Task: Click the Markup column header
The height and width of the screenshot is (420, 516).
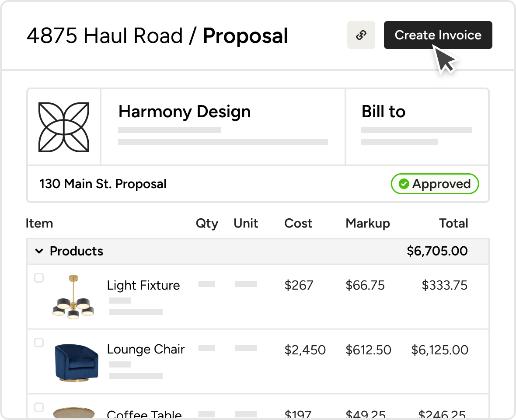Action: click(x=367, y=224)
